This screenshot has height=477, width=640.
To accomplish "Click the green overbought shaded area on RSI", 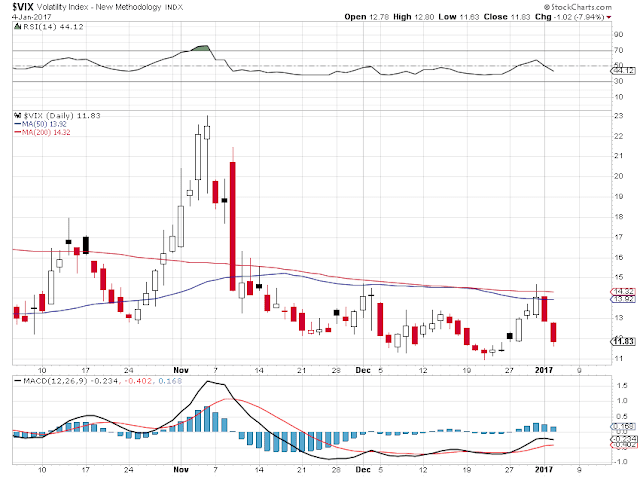I will (202, 48).
